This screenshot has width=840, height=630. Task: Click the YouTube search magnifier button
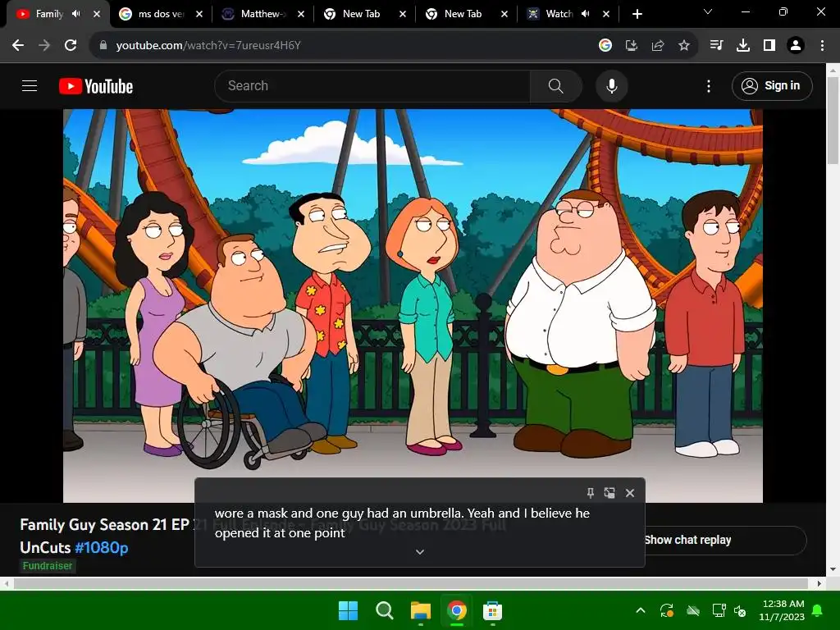click(x=556, y=85)
